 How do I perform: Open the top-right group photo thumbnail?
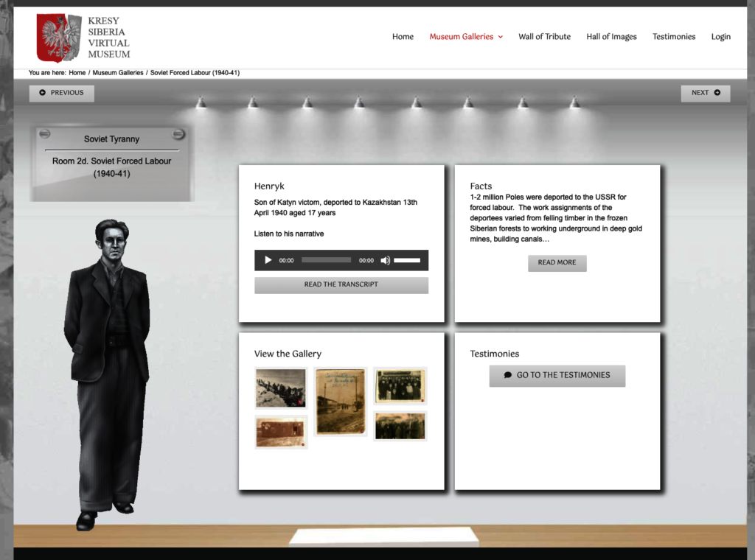click(x=400, y=386)
